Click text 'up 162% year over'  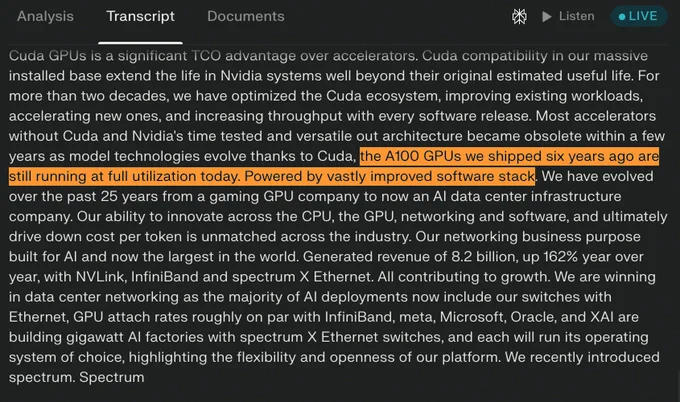(x=583, y=257)
